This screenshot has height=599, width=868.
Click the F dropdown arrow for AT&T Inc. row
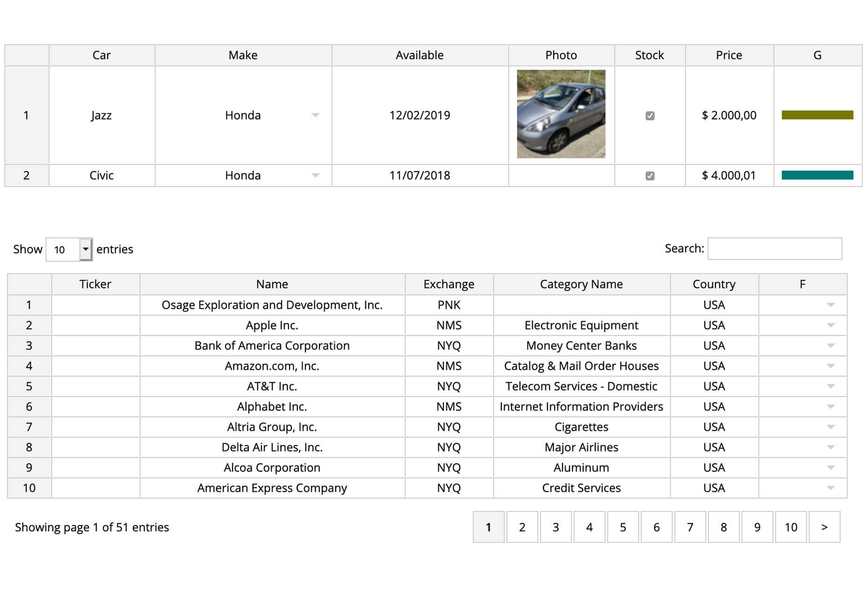point(831,387)
